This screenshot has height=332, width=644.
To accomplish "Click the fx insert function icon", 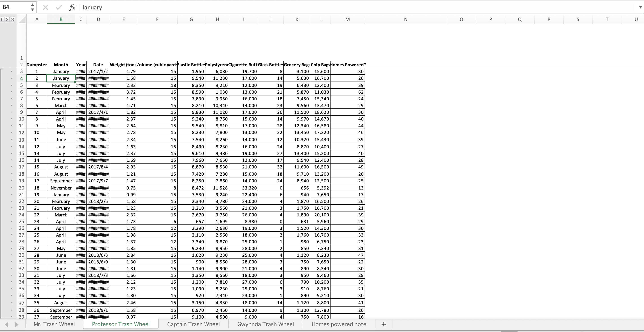I will tap(72, 7).
